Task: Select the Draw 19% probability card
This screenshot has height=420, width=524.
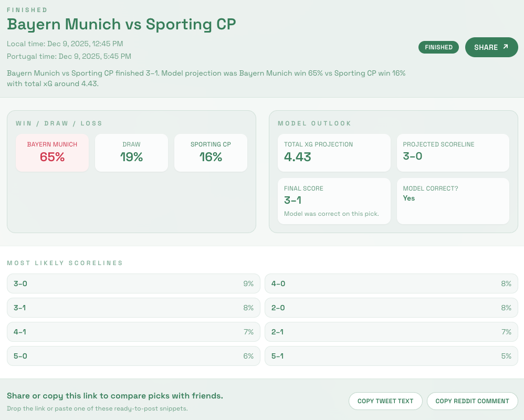Action: click(131, 152)
